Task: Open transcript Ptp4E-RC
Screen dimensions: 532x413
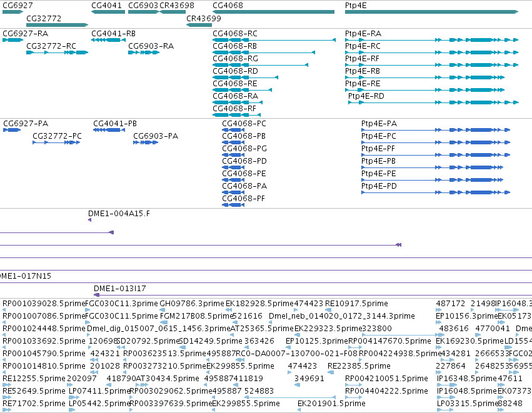Action: (431, 52)
